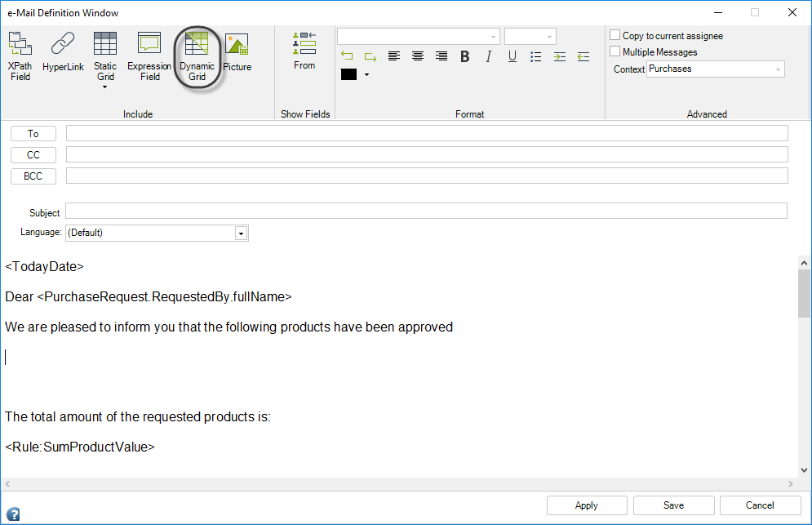Screen dimensions: 812x525
Task: Insert an XPath Field
Action: (x=20, y=56)
